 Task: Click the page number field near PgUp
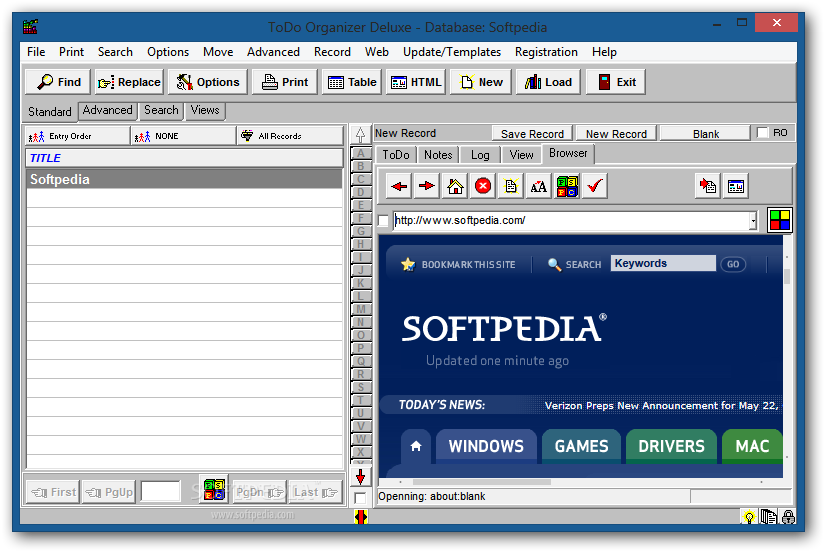point(160,491)
